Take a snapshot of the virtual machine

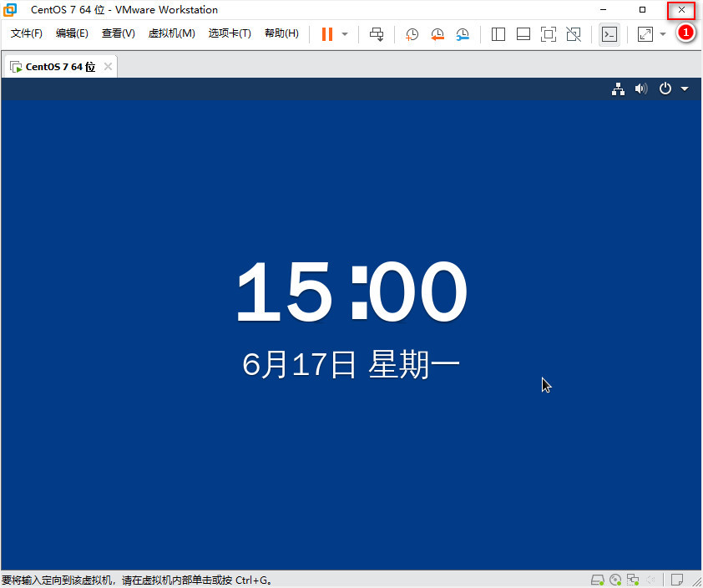pos(412,34)
